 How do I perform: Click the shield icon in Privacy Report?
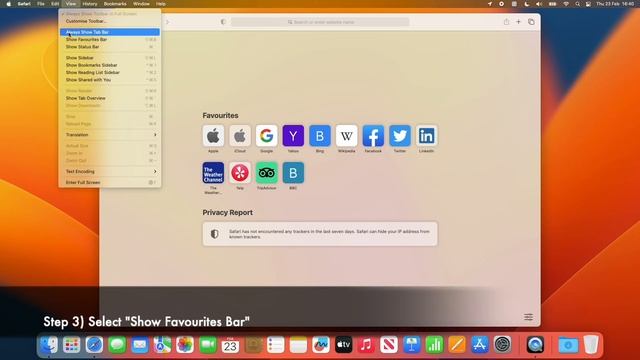click(215, 234)
